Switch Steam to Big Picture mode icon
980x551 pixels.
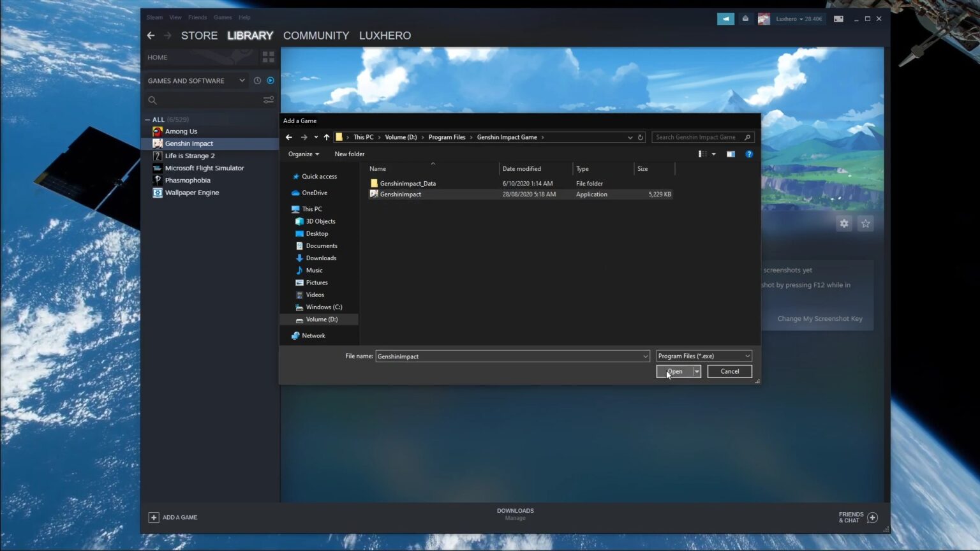point(838,19)
